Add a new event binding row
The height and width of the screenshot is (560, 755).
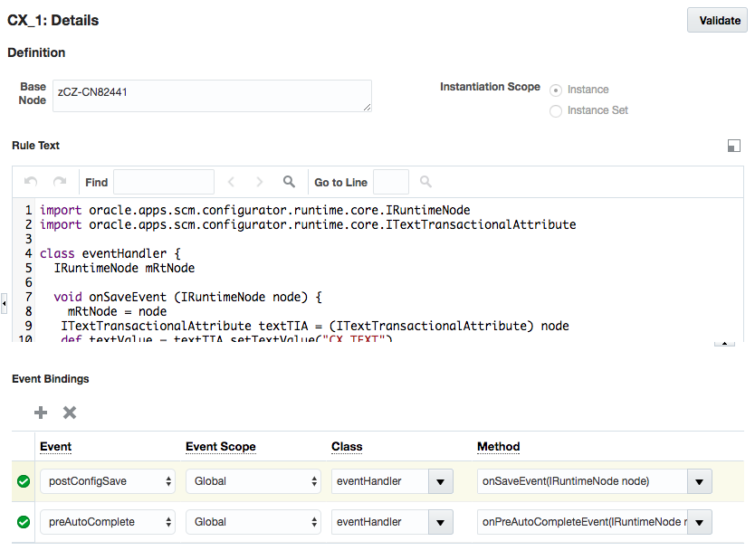tap(41, 413)
